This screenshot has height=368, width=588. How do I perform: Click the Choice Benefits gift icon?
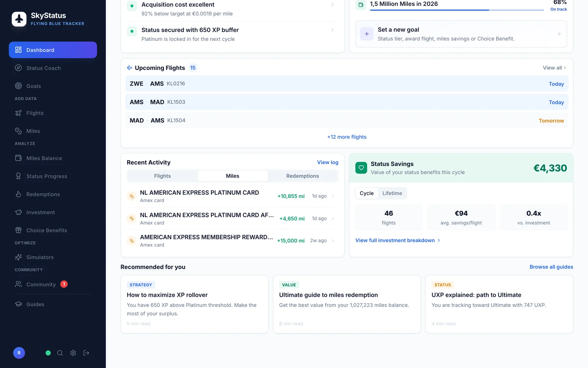[18, 230]
